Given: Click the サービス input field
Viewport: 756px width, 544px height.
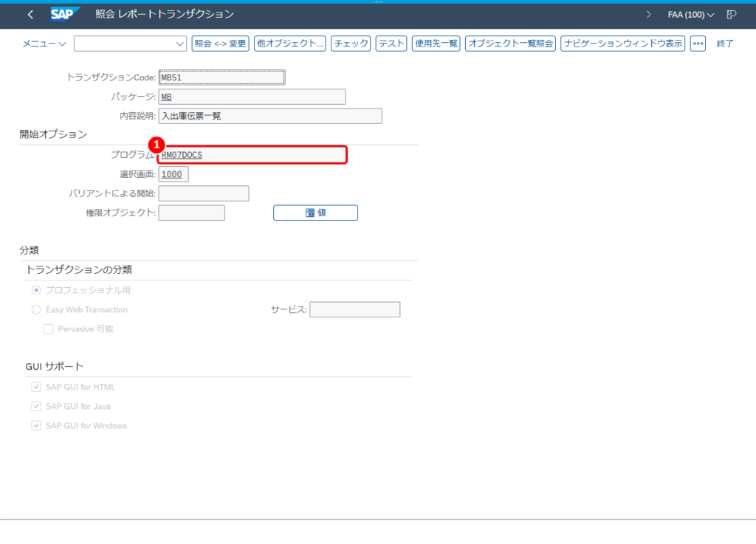Looking at the screenshot, I should coord(354,309).
